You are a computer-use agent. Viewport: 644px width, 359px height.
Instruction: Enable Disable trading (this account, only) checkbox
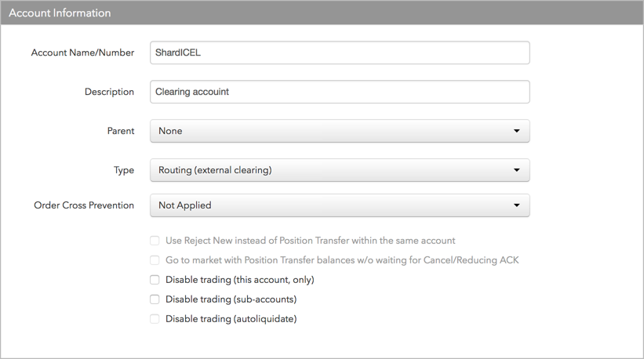click(155, 280)
